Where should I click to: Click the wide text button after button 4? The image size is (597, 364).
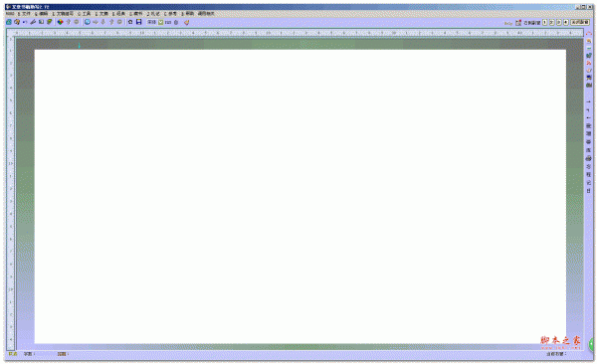click(580, 23)
